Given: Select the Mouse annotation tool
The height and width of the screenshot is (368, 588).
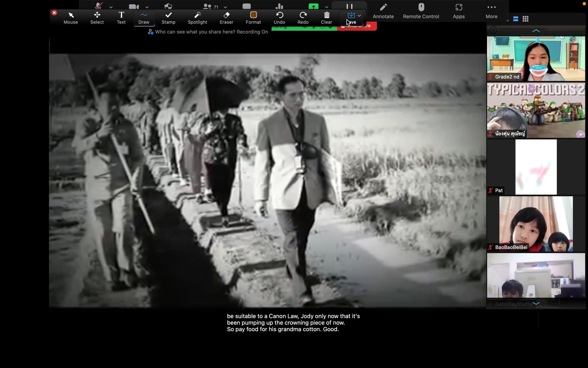Looking at the screenshot, I should [71, 18].
